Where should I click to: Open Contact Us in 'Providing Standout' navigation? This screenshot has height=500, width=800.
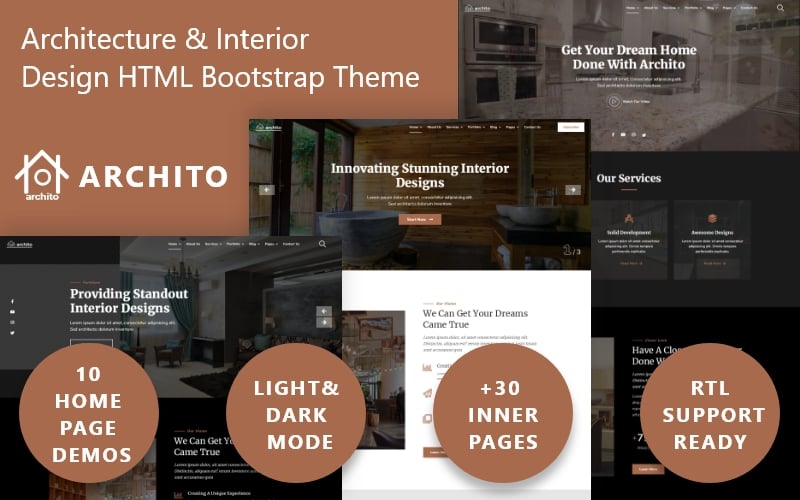[291, 244]
